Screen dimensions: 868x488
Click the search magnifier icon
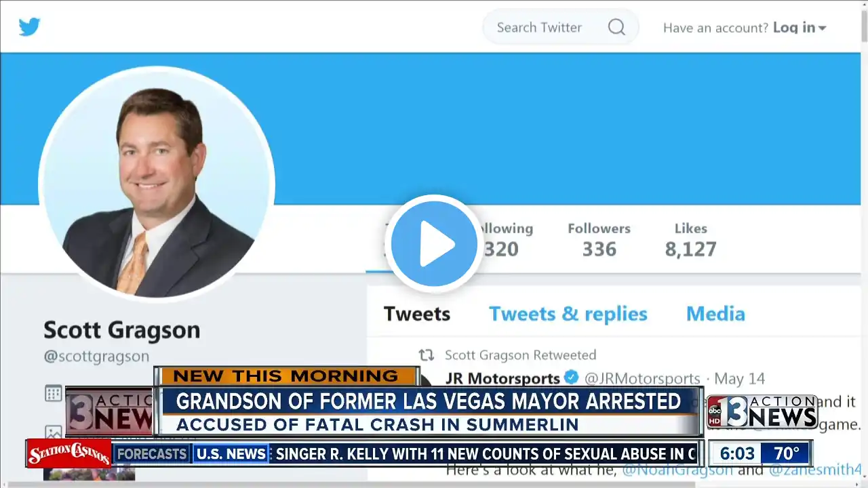click(x=616, y=27)
